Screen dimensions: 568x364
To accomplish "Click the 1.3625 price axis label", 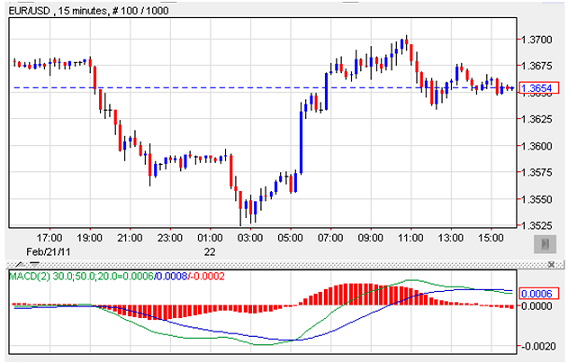I will click(536, 119).
